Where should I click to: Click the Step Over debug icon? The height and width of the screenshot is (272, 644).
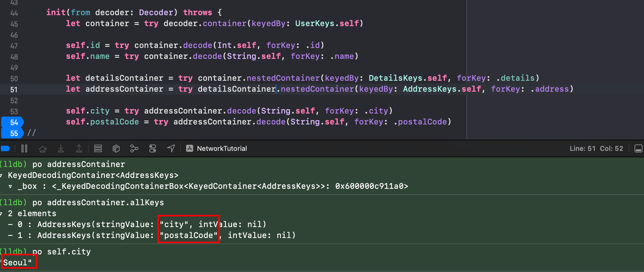pyautogui.click(x=43, y=148)
